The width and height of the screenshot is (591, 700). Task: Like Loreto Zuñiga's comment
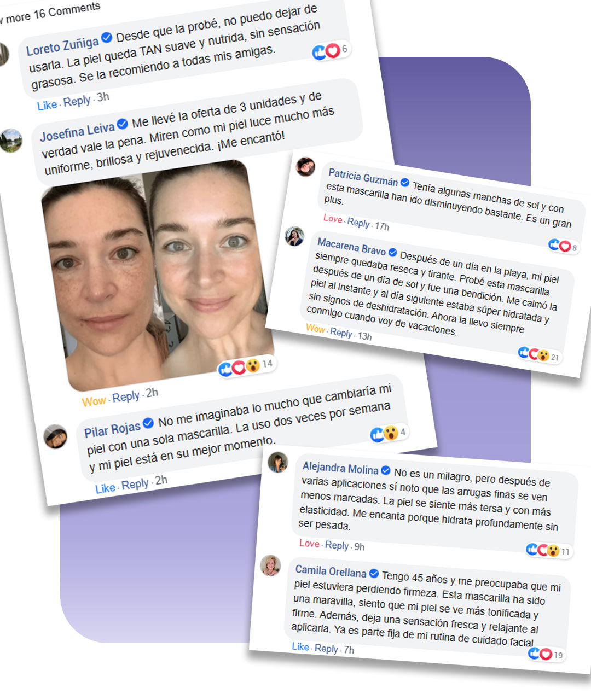pyautogui.click(x=47, y=106)
